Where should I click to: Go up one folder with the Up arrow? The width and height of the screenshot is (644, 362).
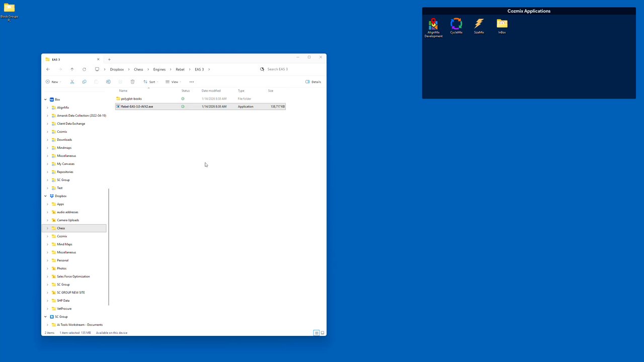click(x=72, y=69)
